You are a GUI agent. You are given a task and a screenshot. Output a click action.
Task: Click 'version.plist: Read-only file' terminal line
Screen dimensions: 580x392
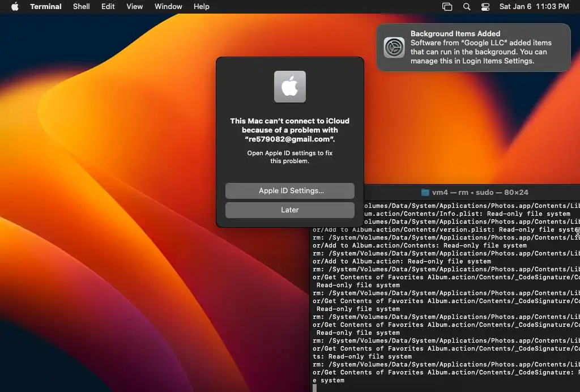[x=446, y=229]
